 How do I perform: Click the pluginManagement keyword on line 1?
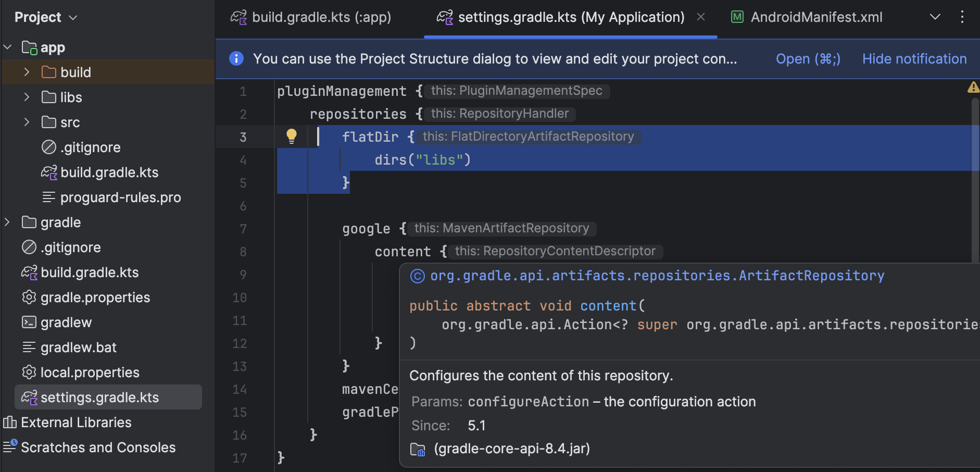[342, 91]
